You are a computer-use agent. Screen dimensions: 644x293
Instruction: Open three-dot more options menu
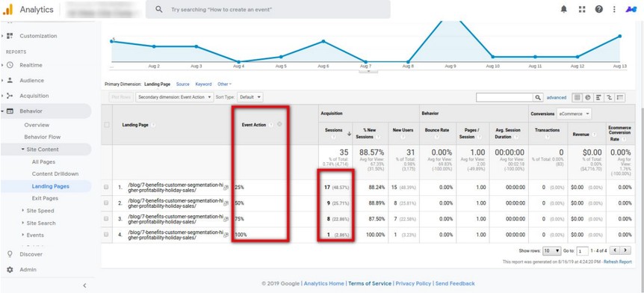(x=614, y=9)
